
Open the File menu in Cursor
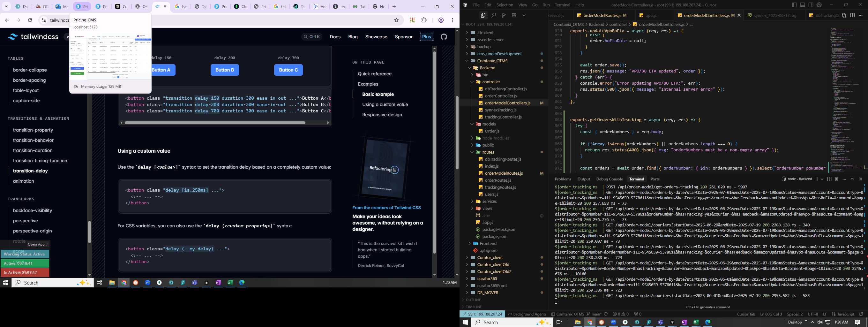click(476, 5)
